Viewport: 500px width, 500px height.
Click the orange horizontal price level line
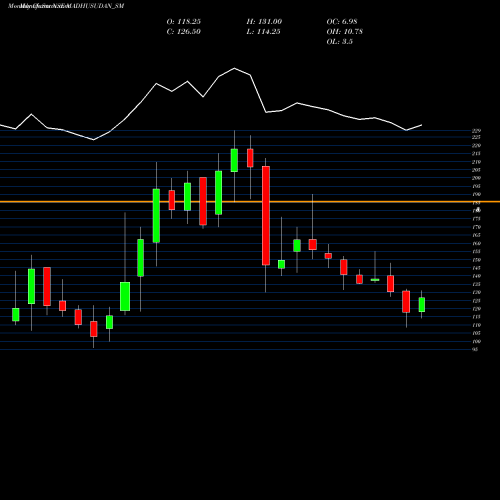[x=250, y=202]
